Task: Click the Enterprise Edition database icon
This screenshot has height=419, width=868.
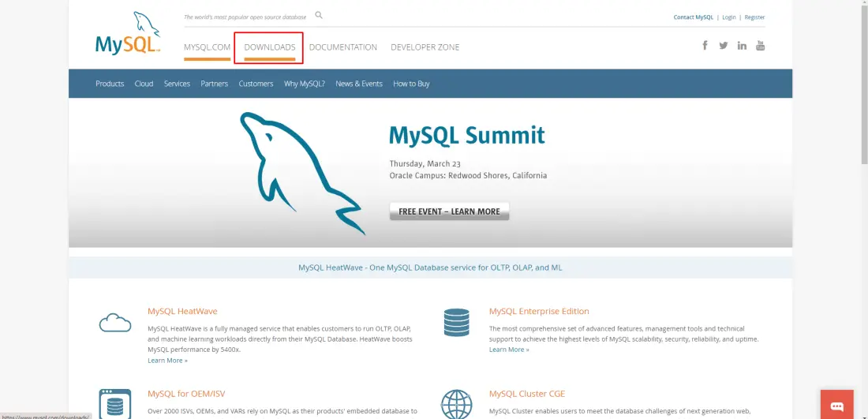Action: pyautogui.click(x=457, y=322)
